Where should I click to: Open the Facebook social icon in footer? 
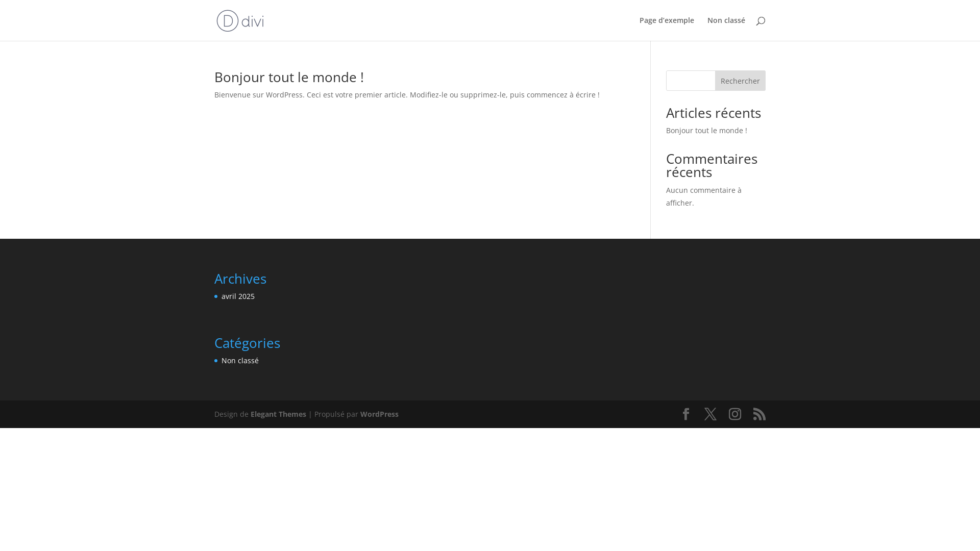coord(686,414)
